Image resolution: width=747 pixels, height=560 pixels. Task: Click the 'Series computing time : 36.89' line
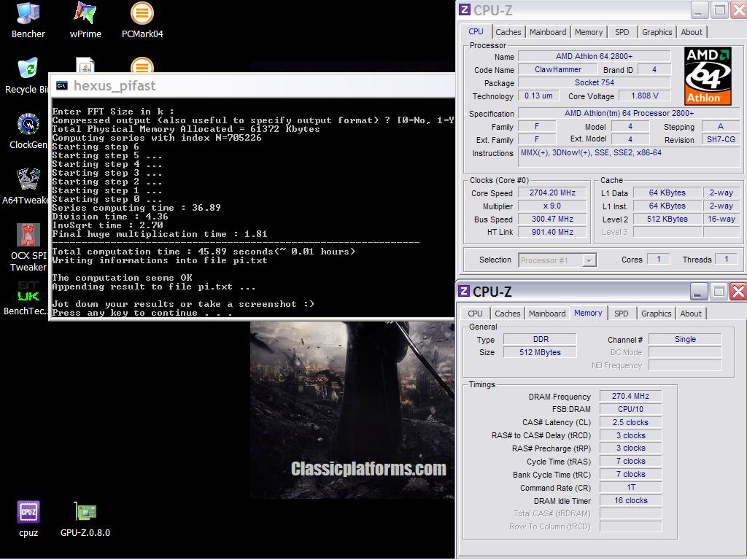[x=136, y=208]
